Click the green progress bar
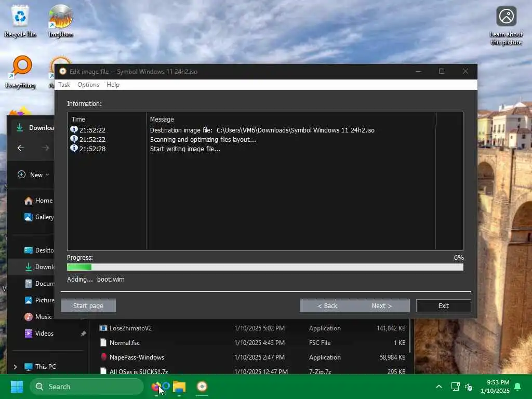Viewport: 532px width, 399px height. [x=265, y=267]
